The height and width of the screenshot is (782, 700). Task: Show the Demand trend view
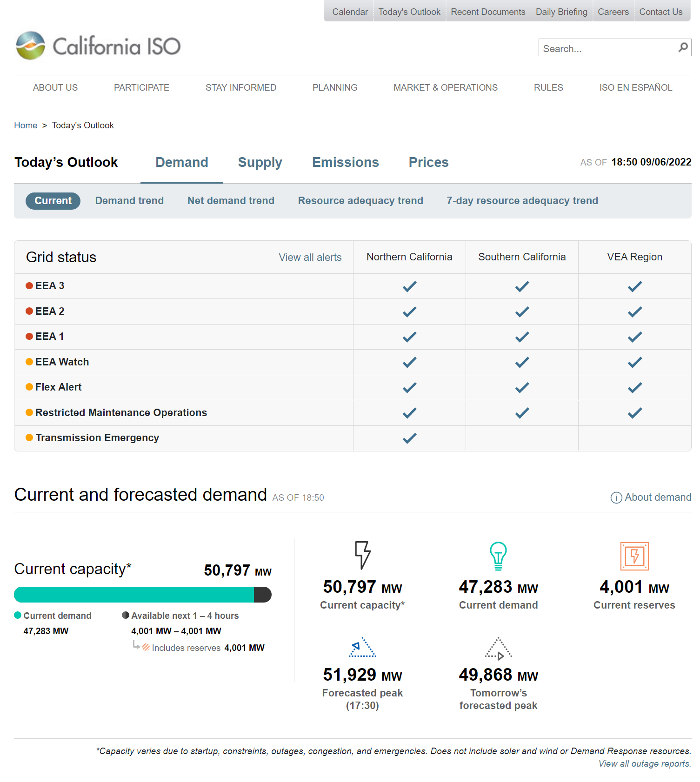[x=129, y=200]
